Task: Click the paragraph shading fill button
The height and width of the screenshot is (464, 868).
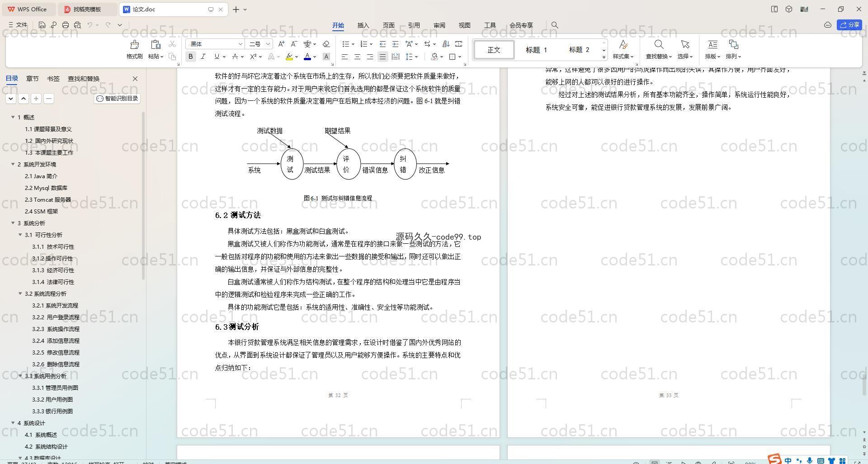Action: pos(434,57)
